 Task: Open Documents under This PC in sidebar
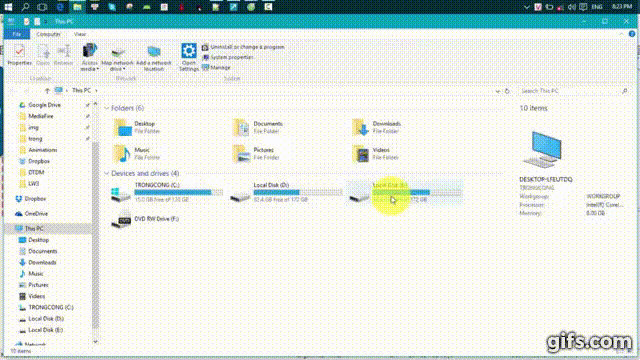point(42,251)
